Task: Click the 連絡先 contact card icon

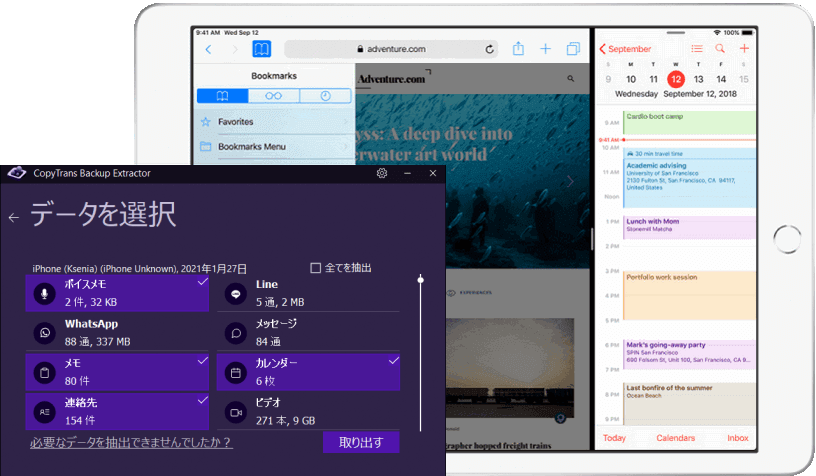Action: click(x=45, y=412)
